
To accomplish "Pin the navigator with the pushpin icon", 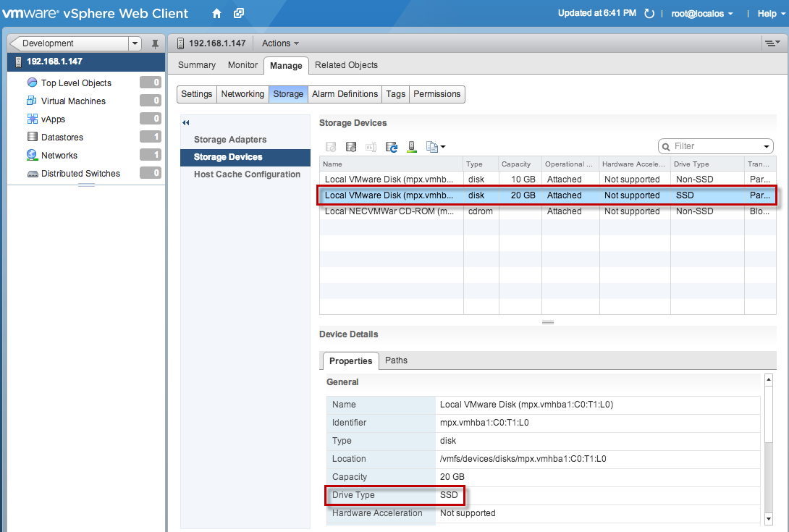I will 155,43.
